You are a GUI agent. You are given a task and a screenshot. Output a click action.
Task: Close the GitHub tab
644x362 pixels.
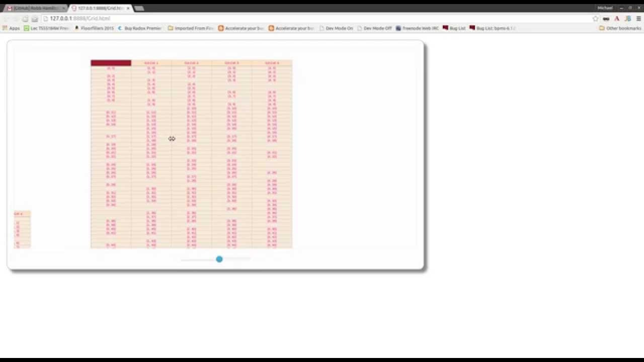[63, 8]
